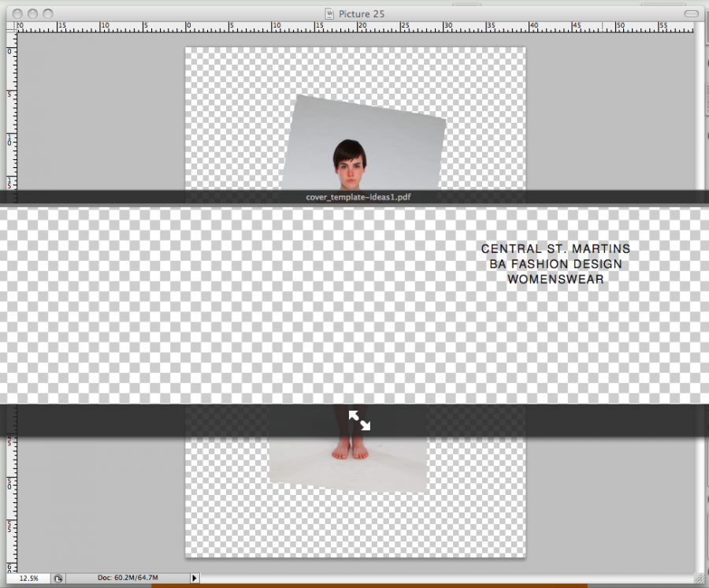Image resolution: width=709 pixels, height=588 pixels.
Task: Click the CENTRAL ST. MARTINS text line
Action: pos(555,249)
